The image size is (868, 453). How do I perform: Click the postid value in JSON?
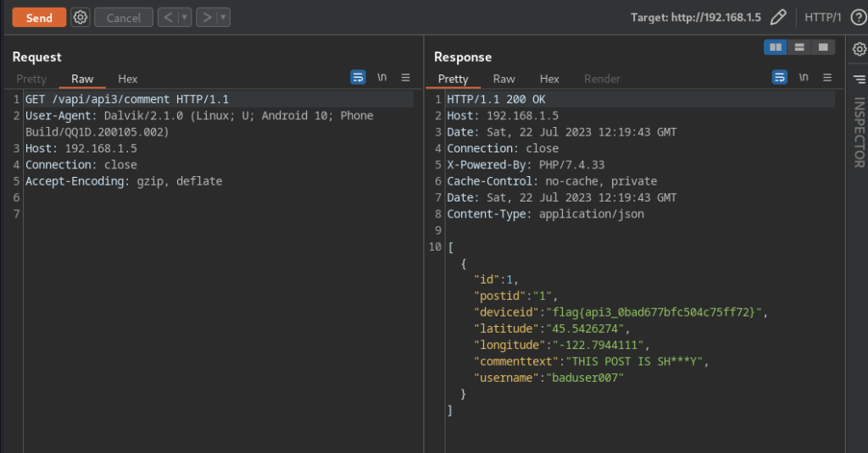pos(542,296)
